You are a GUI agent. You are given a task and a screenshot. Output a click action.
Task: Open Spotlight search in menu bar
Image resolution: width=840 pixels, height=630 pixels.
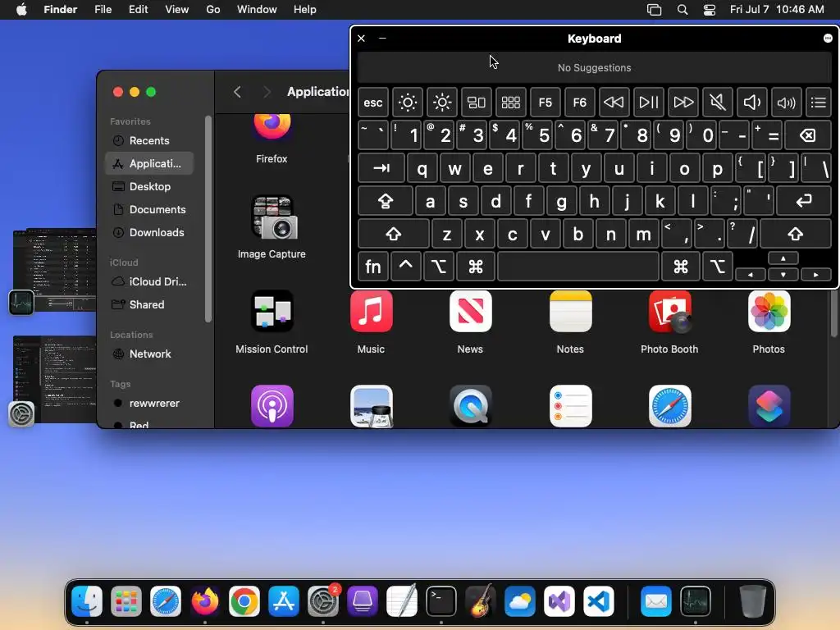point(682,10)
